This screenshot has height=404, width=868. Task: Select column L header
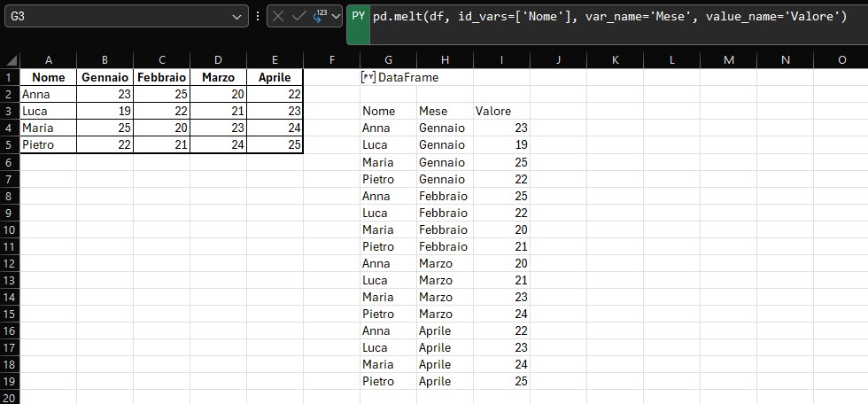click(672, 60)
